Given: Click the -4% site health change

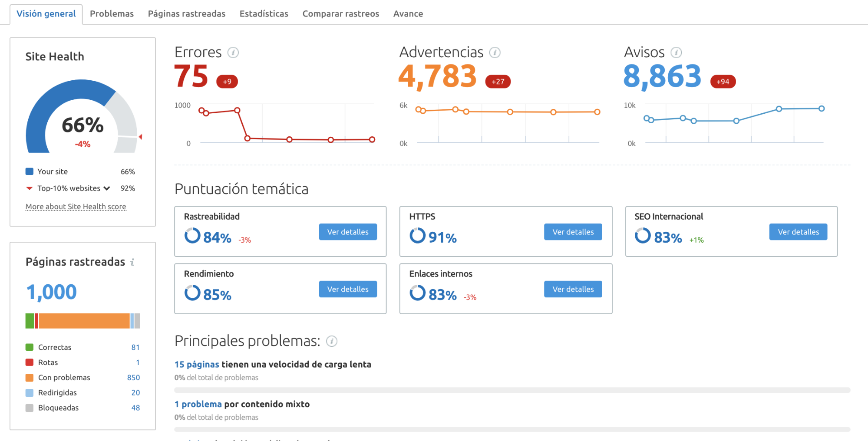Looking at the screenshot, I should [83, 144].
